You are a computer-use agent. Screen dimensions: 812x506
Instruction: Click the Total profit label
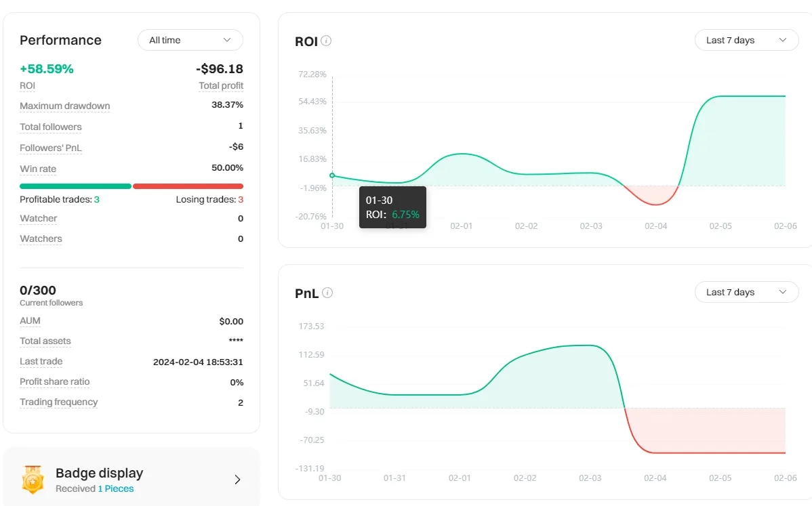coord(221,86)
